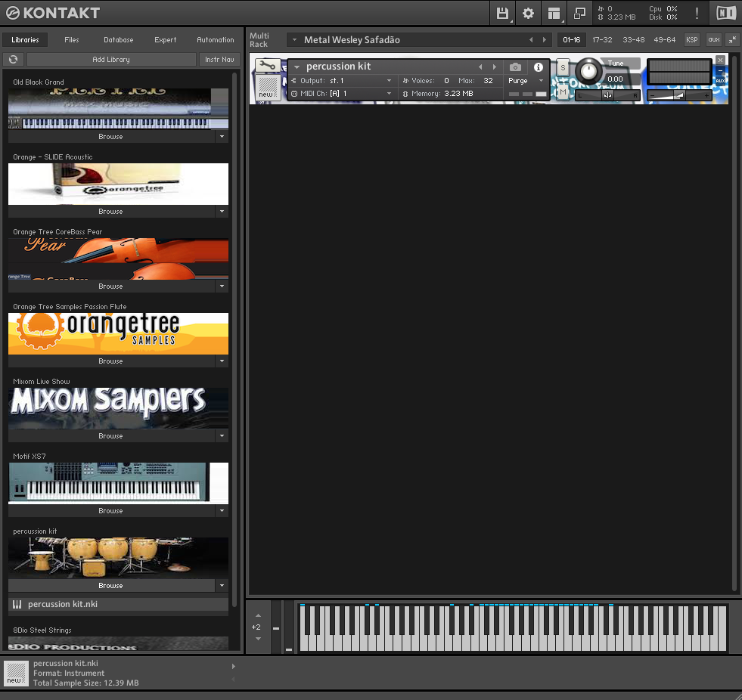The height and width of the screenshot is (700, 742).
Task: Shift keyboard octave down
Action: [x=259, y=639]
